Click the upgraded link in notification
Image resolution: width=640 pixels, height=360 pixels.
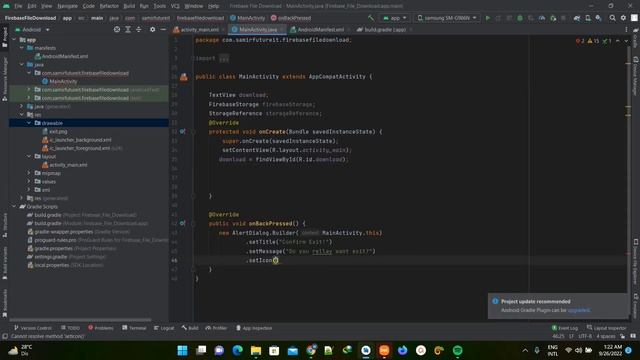click(x=579, y=310)
